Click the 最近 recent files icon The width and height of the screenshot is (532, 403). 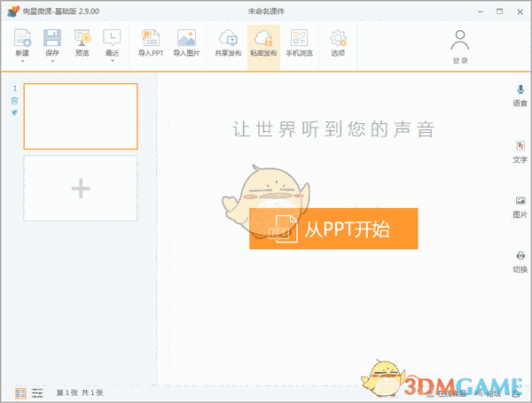coord(112,37)
